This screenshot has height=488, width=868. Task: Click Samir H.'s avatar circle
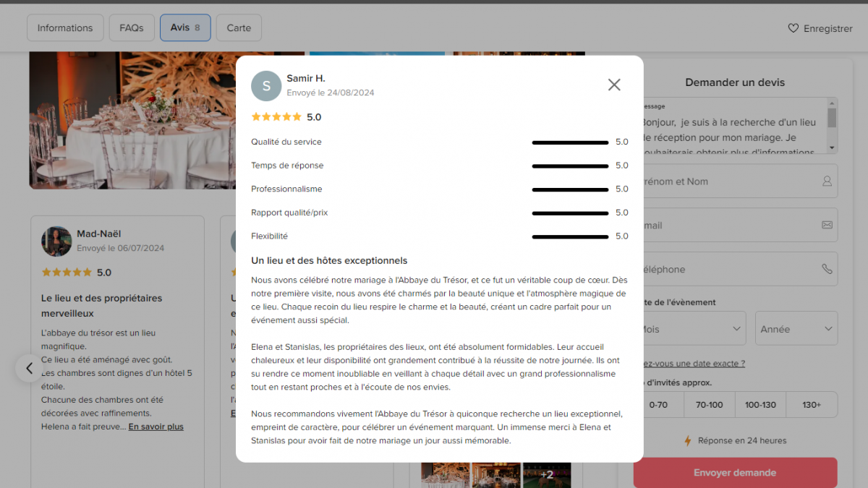(x=266, y=86)
